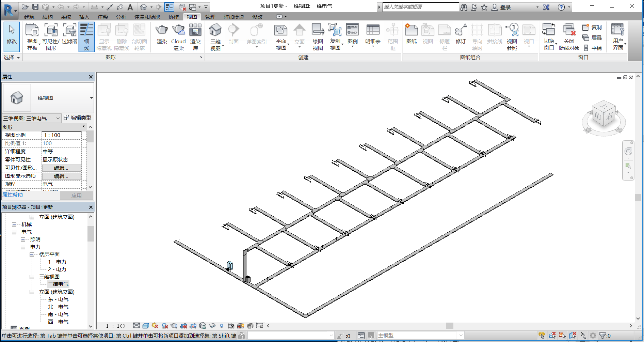Click the Visual Style cube in view bar

(146, 326)
